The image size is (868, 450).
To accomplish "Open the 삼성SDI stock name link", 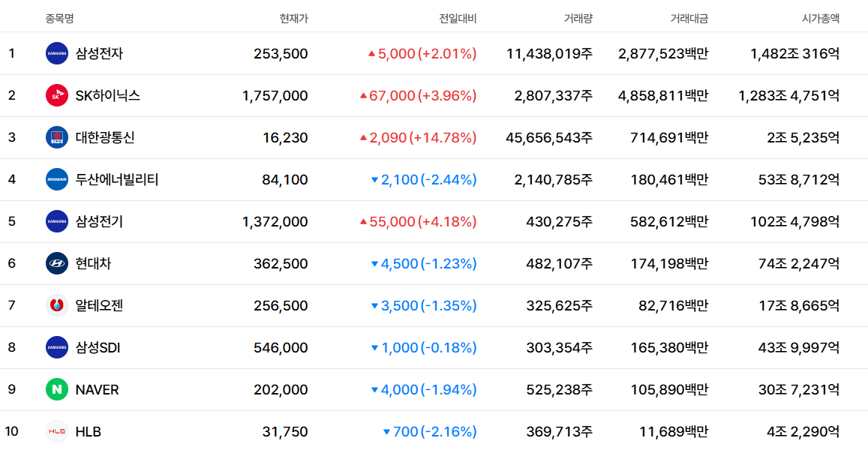I will [x=98, y=347].
